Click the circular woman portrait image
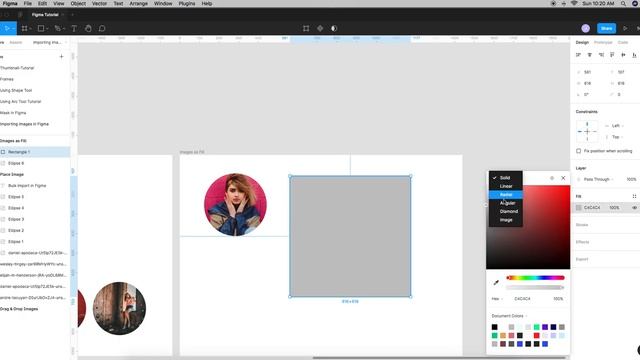 (x=235, y=204)
